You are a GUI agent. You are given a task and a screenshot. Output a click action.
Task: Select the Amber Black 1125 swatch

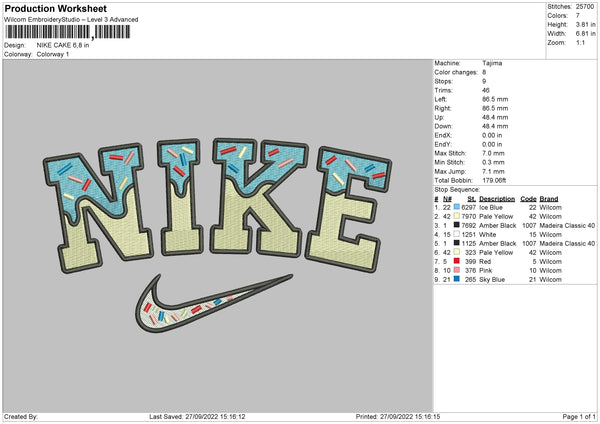click(x=457, y=243)
